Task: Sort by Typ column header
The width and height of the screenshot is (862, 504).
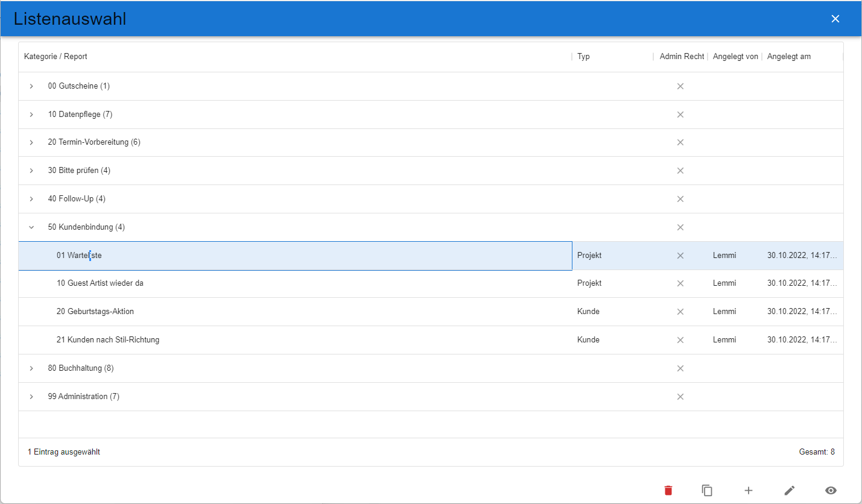Action: (x=583, y=57)
